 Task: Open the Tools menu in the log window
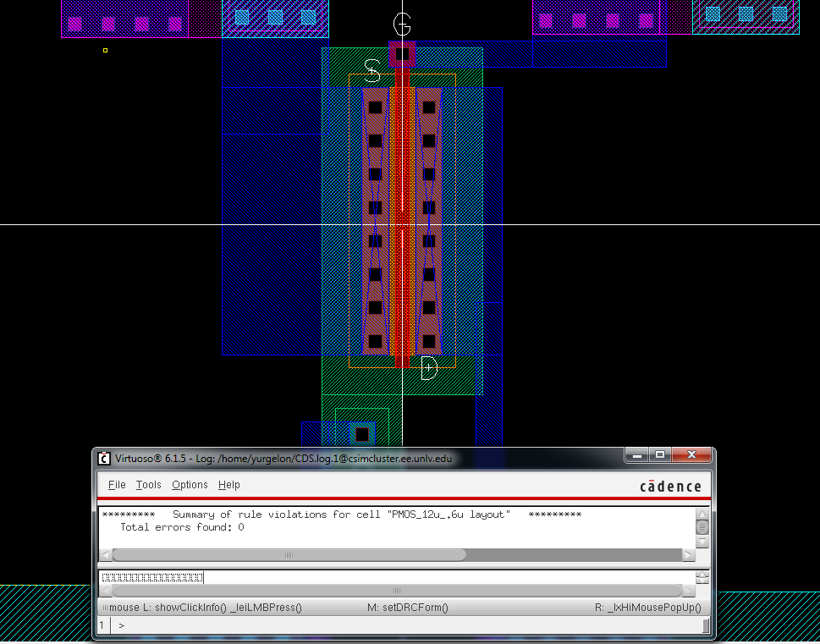tap(149, 485)
